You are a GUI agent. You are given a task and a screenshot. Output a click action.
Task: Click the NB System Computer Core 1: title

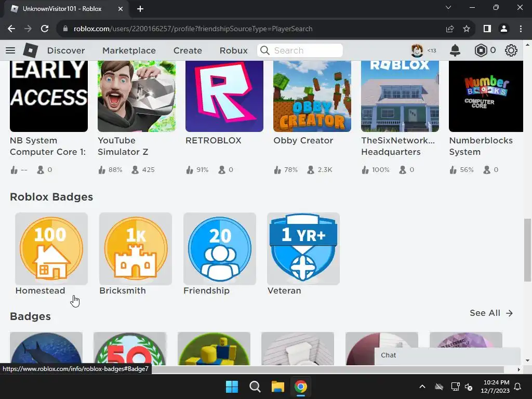click(x=47, y=146)
